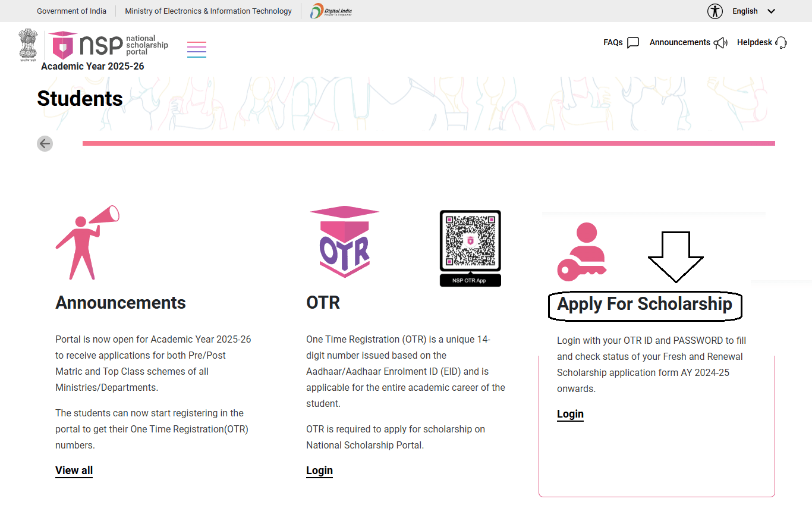Click the OTR graduation cap icon
812x505 pixels.
(x=344, y=241)
